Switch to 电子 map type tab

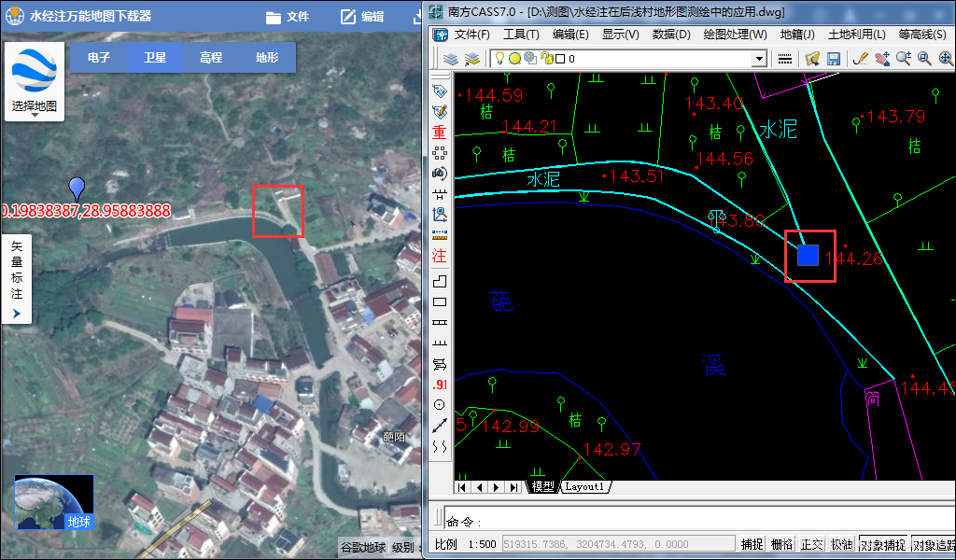99,57
